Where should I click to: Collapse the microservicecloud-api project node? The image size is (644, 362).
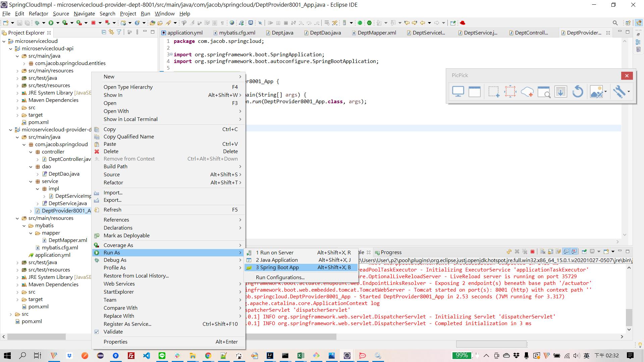10,49
